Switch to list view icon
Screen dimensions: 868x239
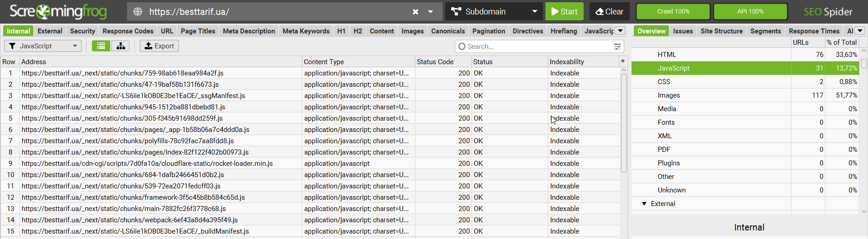[x=101, y=46]
